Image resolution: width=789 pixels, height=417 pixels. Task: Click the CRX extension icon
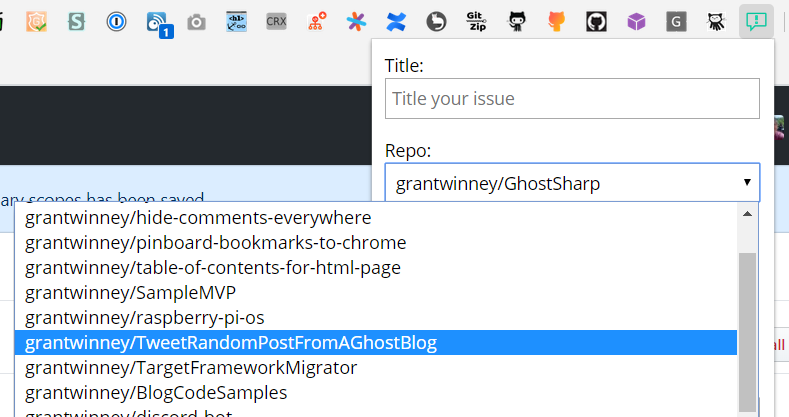pyautogui.click(x=276, y=21)
